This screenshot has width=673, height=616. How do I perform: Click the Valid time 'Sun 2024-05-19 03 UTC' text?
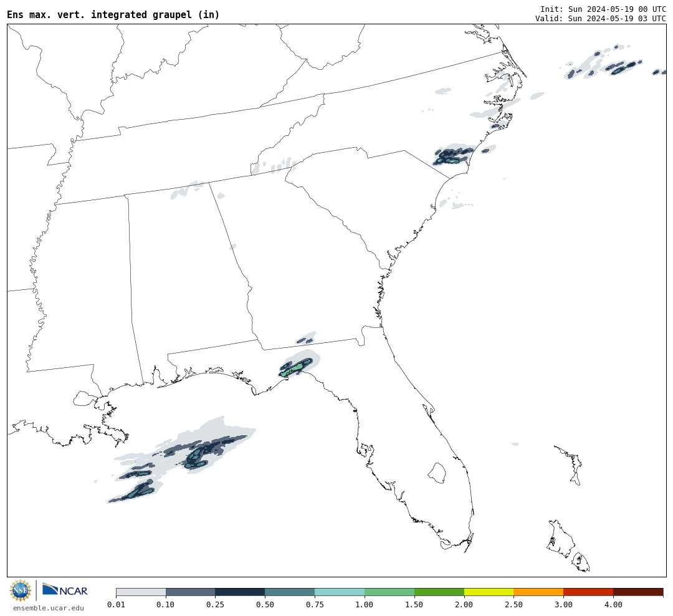(617, 19)
